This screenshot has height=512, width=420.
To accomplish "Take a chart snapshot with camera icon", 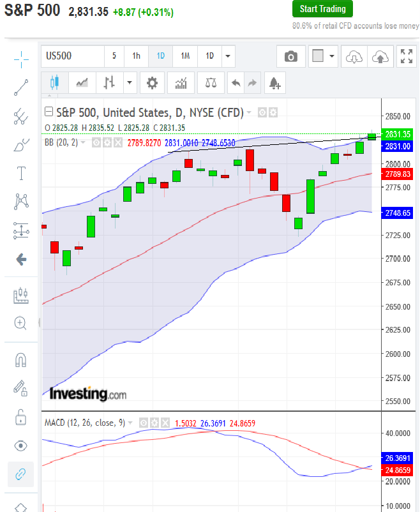I will 290,56.
